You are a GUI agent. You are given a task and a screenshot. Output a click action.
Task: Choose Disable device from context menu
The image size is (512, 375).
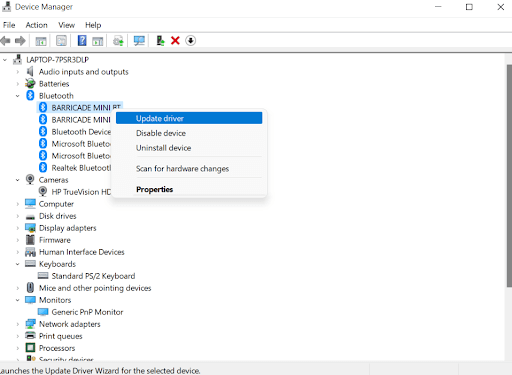tap(189, 133)
